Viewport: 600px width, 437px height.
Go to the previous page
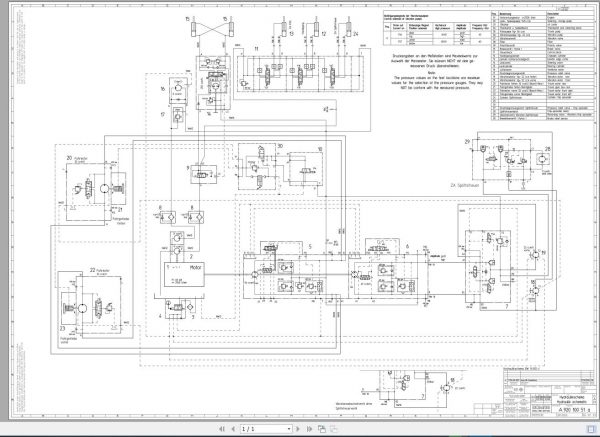[233, 429]
